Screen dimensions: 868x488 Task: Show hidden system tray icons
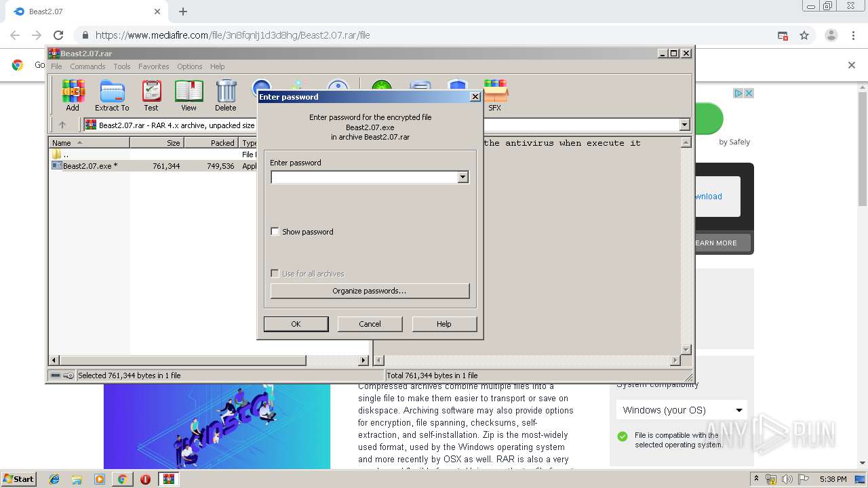pyautogui.click(x=756, y=479)
